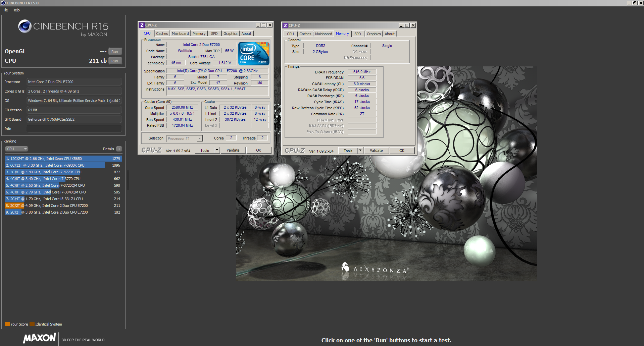Viewport: 644px width, 346px height.
Task: Run the OpenGL benchmark test
Action: tap(115, 52)
